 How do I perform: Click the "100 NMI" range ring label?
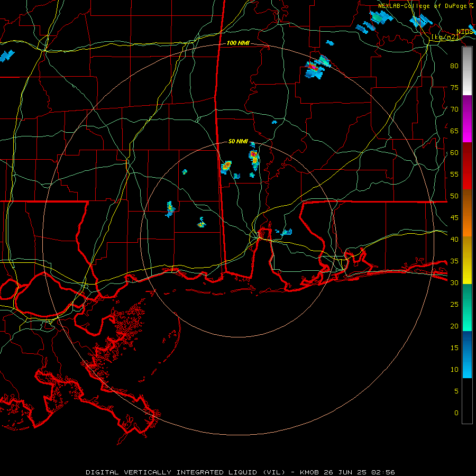[238, 43]
